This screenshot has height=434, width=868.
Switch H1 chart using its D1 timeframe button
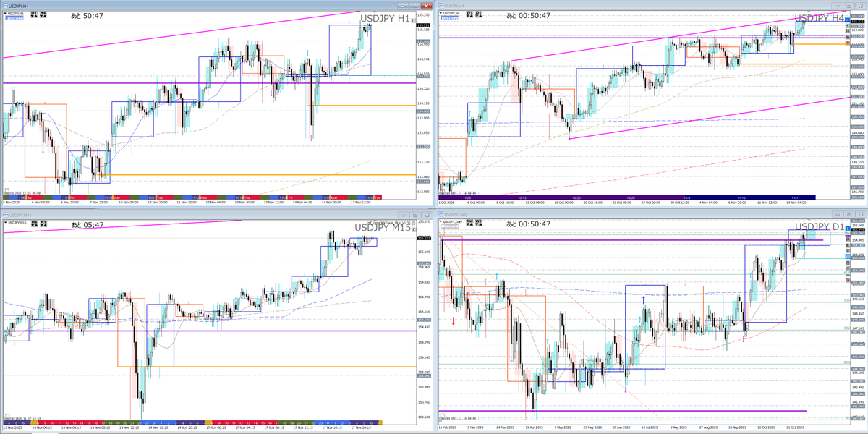(34, 14)
